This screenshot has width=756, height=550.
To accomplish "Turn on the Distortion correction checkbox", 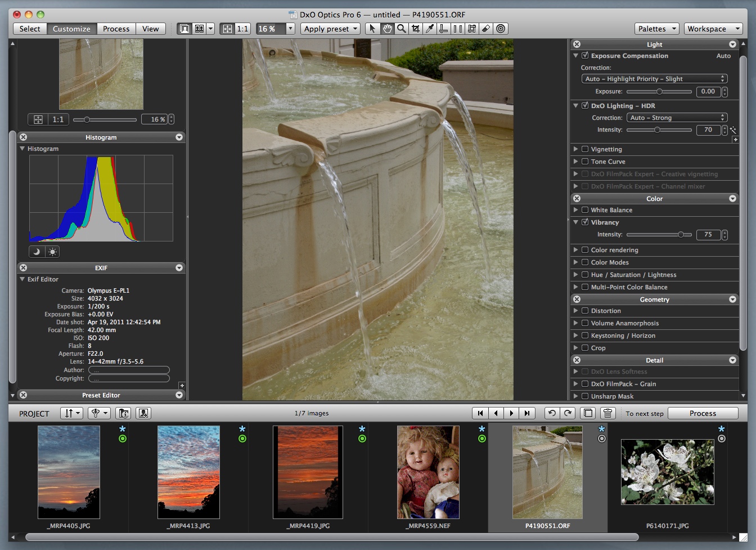I will tap(585, 311).
